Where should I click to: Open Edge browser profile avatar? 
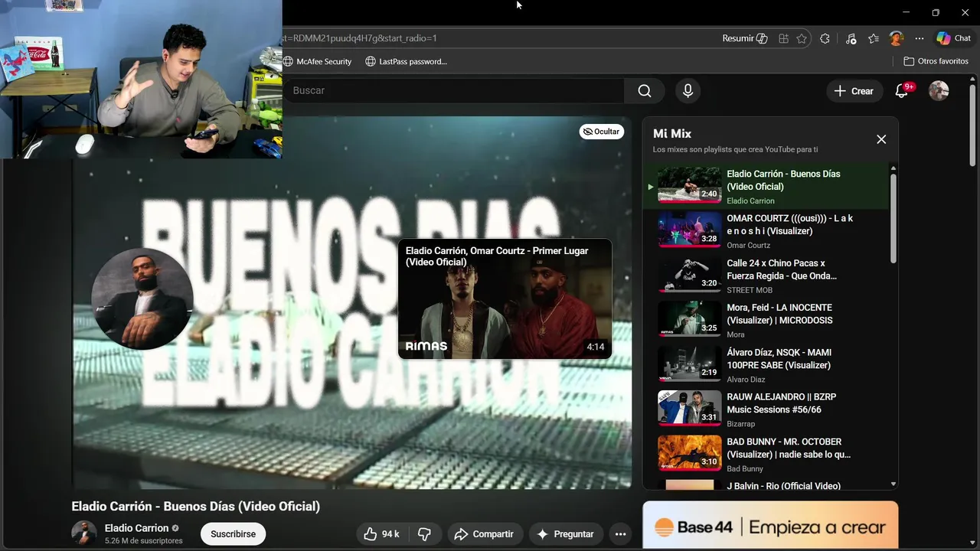point(897,38)
